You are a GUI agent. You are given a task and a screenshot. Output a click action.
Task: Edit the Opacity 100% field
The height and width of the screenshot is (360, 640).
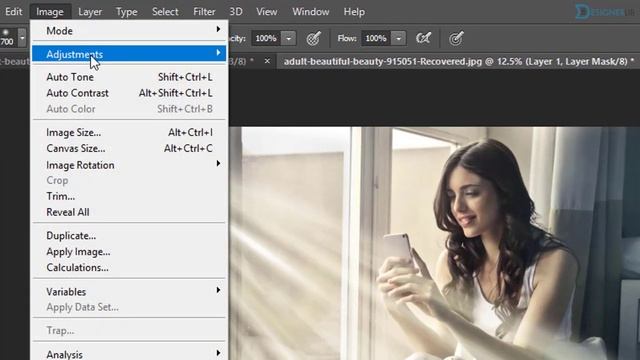coord(266,39)
